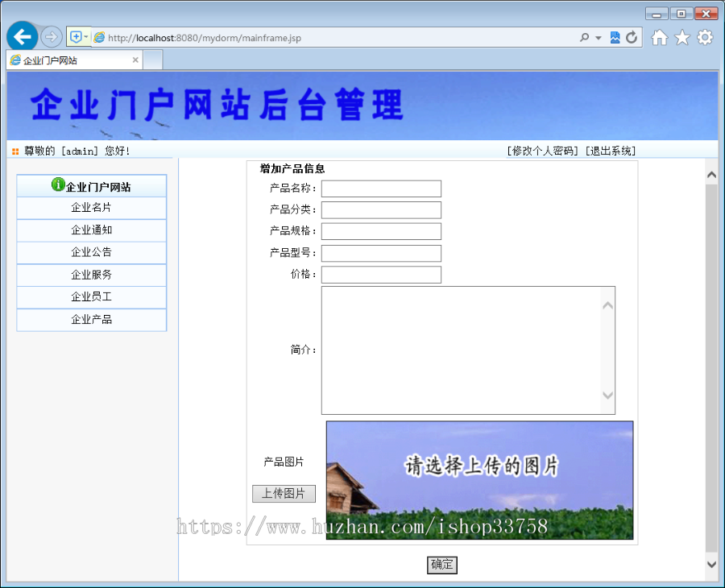Click the orange grid icon before the greeting
The height and width of the screenshot is (588, 725).
click(14, 150)
